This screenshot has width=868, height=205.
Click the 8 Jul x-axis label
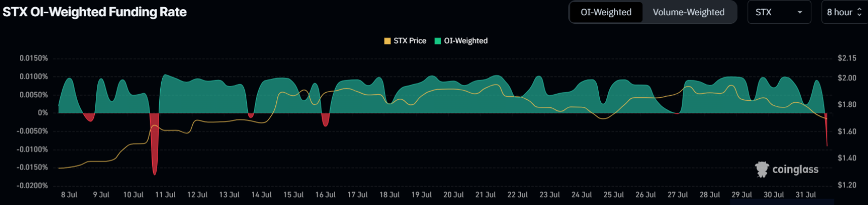pyautogui.click(x=69, y=195)
